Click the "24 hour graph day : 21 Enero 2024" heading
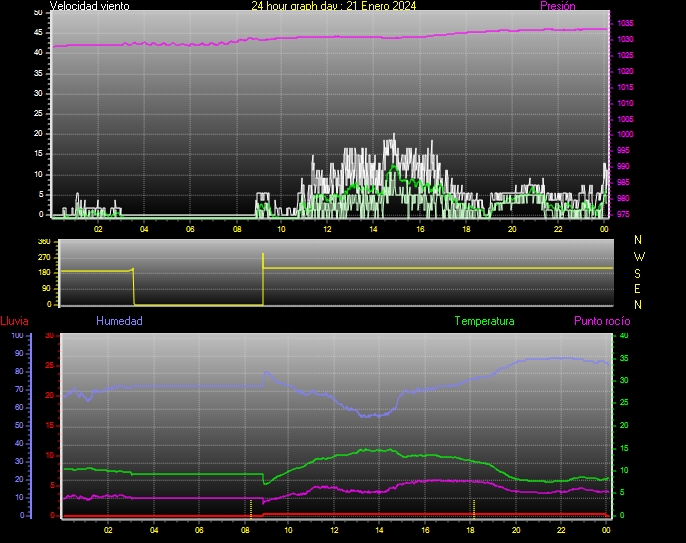 [333, 6]
